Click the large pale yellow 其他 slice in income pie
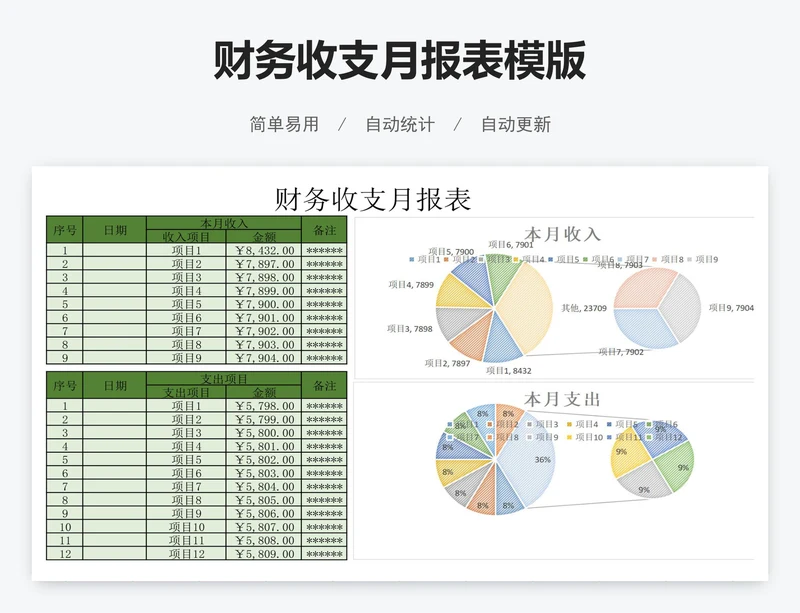 [528, 306]
